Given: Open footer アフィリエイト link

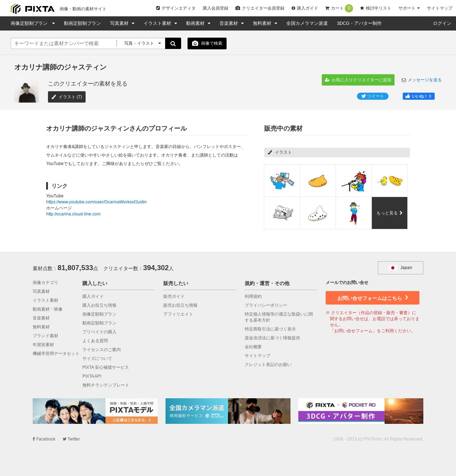Looking at the screenshot, I should tap(178, 314).
